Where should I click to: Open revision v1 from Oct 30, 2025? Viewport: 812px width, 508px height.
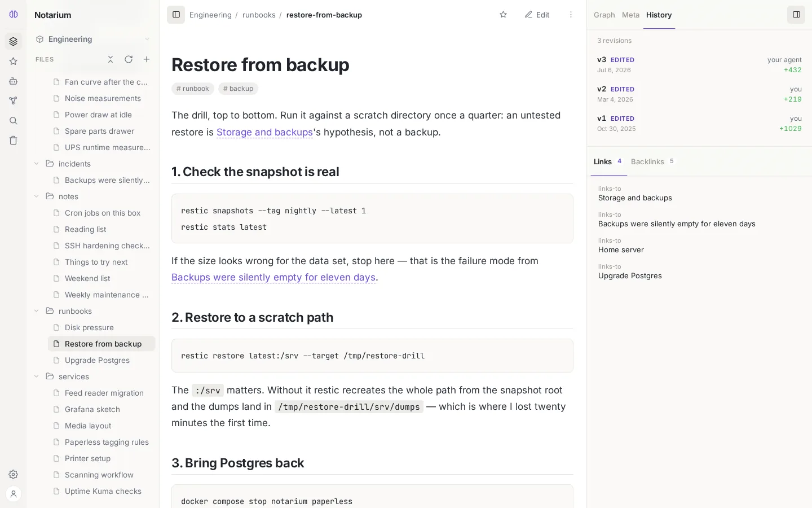pos(699,124)
